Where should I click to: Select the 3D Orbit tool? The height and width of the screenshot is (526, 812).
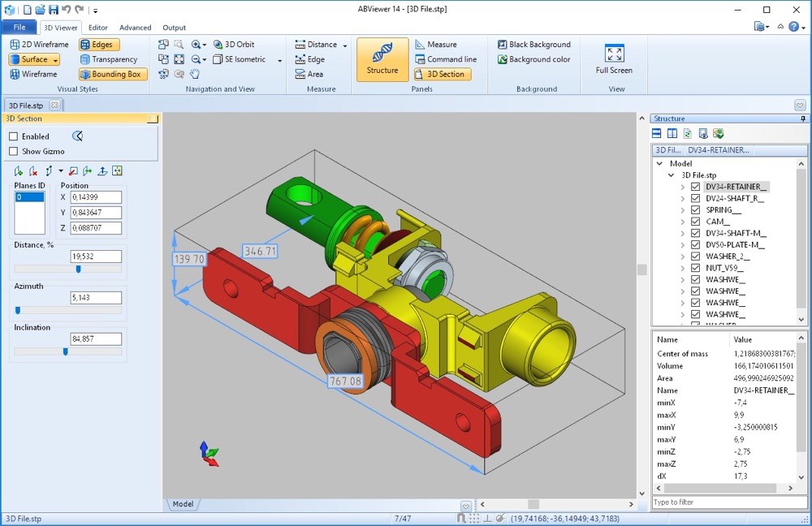pos(237,44)
